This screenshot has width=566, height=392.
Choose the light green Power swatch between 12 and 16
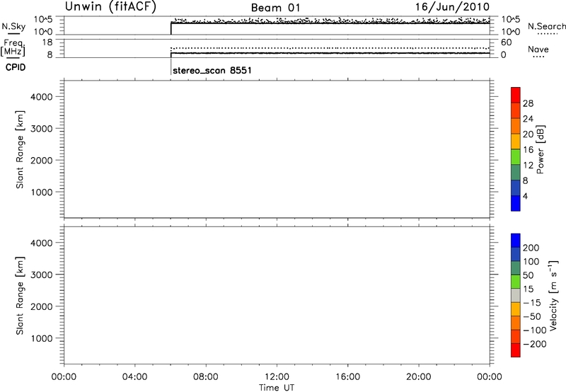tap(516, 156)
